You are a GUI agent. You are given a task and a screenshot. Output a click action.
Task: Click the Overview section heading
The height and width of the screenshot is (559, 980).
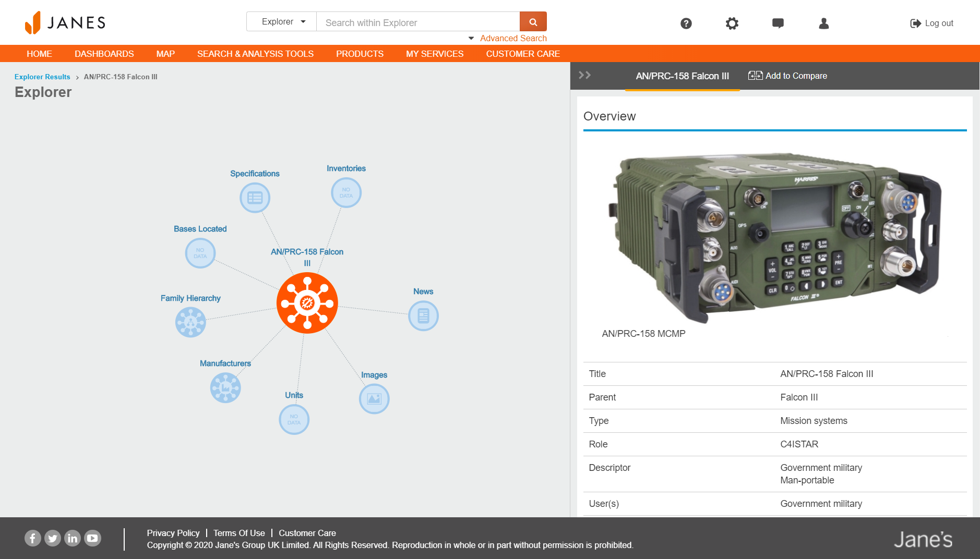609,116
